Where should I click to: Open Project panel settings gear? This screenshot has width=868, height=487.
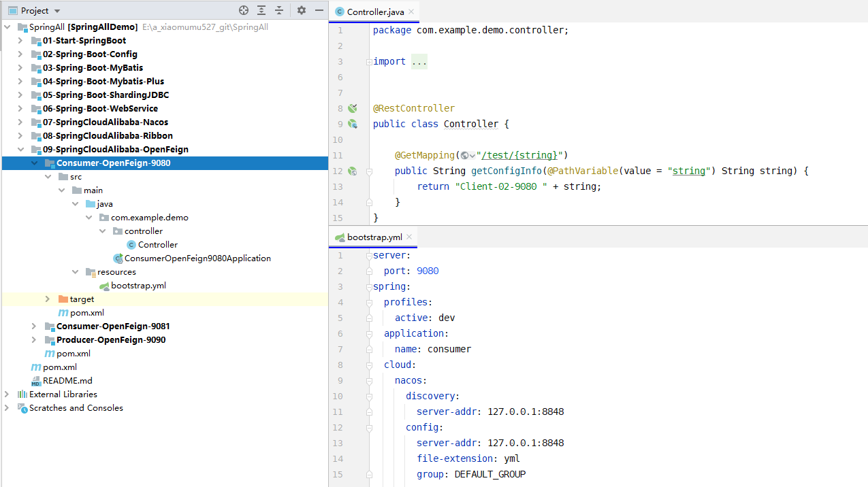pos(302,10)
